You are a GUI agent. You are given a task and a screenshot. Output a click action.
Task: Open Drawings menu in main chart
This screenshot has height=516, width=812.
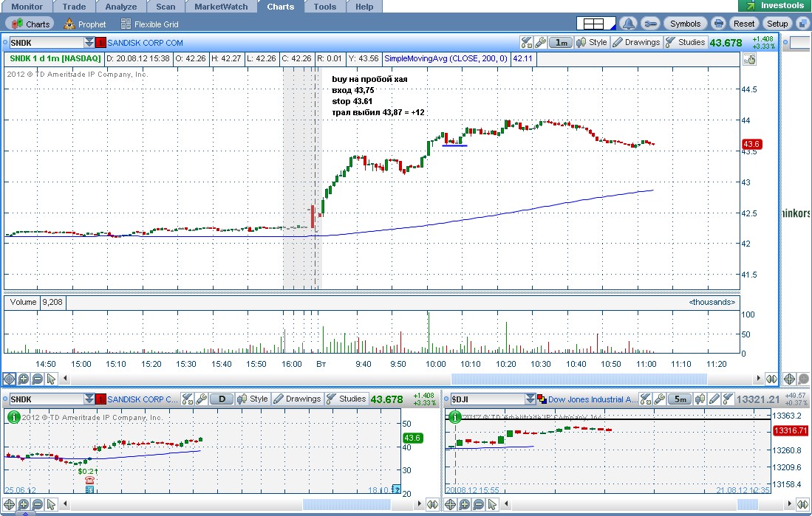click(x=636, y=42)
